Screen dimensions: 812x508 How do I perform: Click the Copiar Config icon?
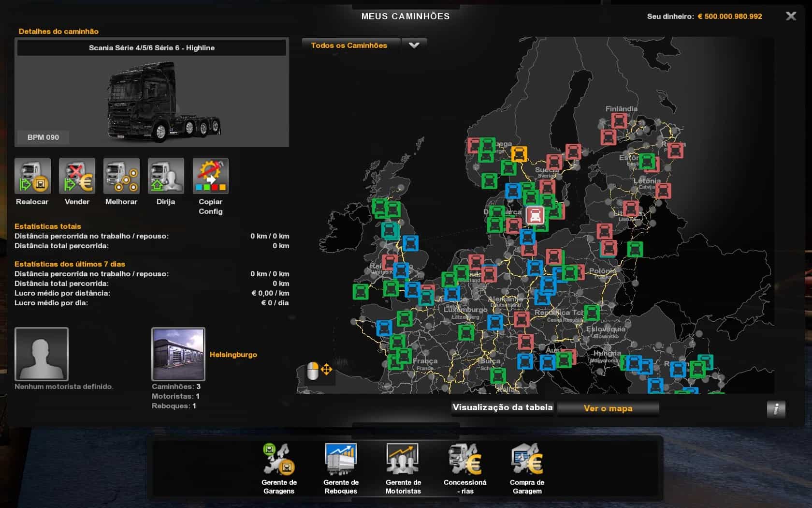(210, 176)
